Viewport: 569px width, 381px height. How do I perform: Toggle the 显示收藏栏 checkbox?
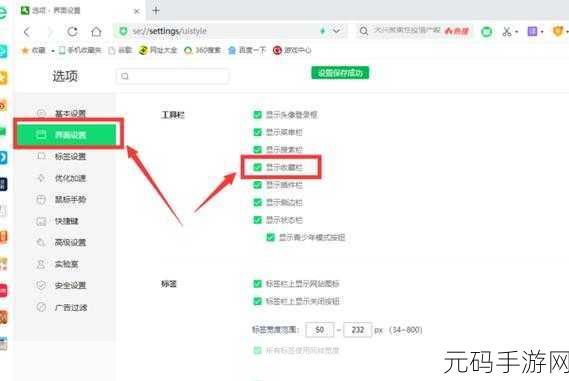click(257, 167)
